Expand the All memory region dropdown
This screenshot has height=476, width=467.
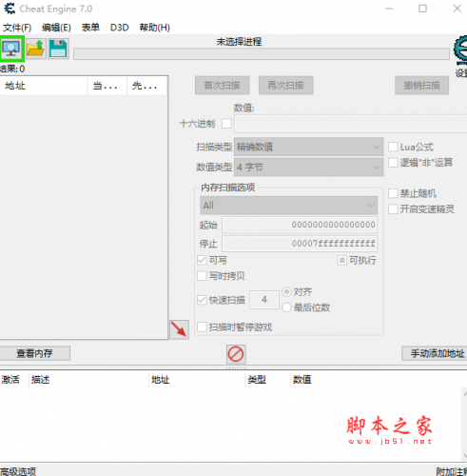click(288, 206)
